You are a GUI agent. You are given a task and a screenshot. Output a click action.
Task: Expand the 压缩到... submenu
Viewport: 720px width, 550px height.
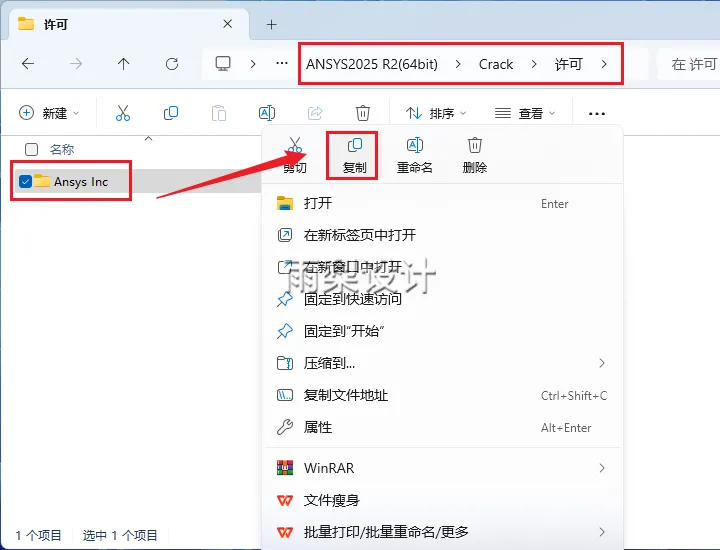602,363
